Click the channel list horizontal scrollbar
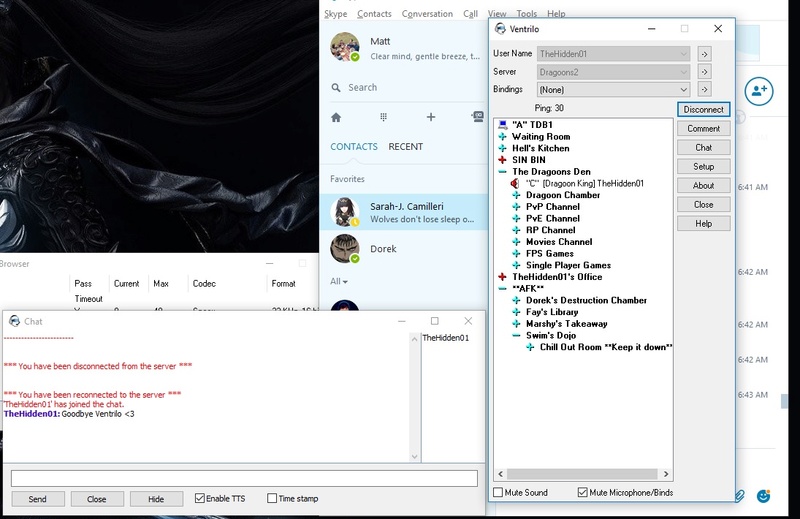This screenshot has width=800, height=519. [x=583, y=474]
